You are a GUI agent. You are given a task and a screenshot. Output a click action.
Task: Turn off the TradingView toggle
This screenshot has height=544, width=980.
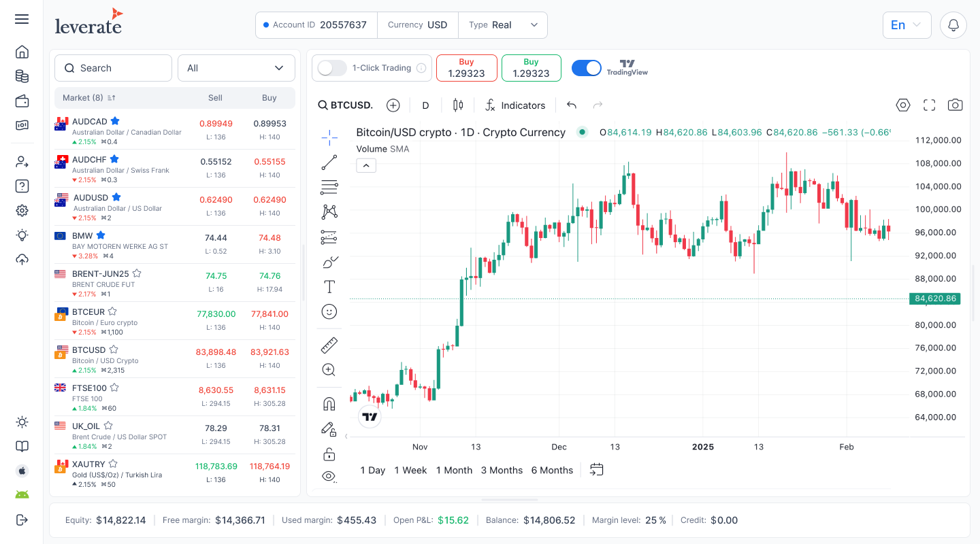pos(586,68)
